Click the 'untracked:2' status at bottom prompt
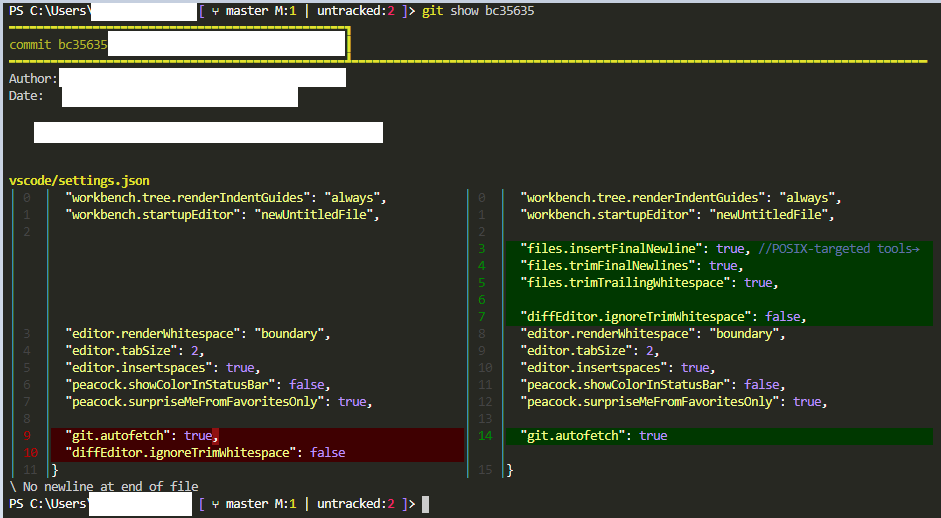 pyautogui.click(x=356, y=504)
